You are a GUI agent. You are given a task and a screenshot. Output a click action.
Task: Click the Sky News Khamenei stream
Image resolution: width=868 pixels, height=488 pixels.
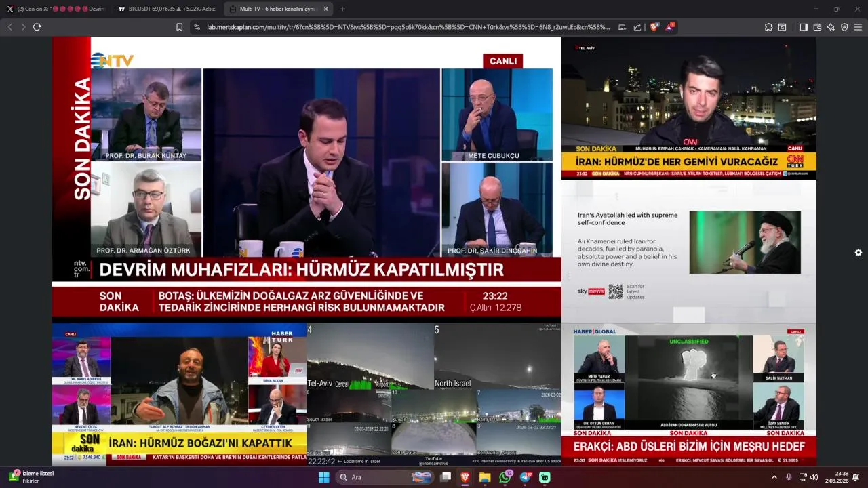[x=689, y=251]
